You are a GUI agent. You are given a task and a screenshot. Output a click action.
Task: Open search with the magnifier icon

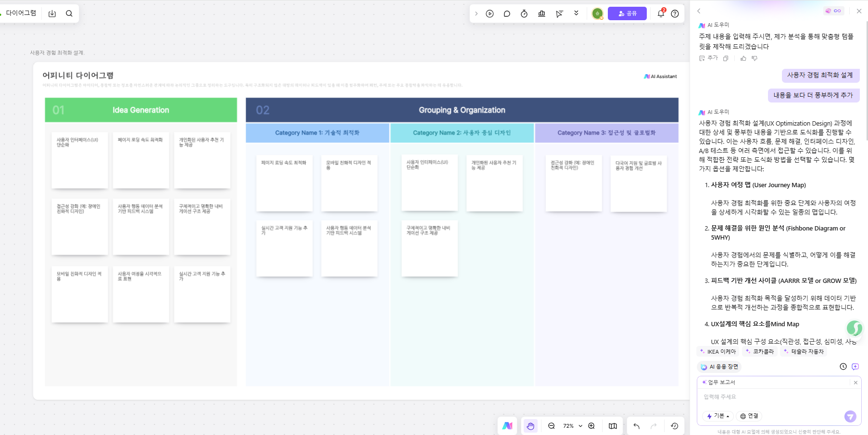click(69, 13)
